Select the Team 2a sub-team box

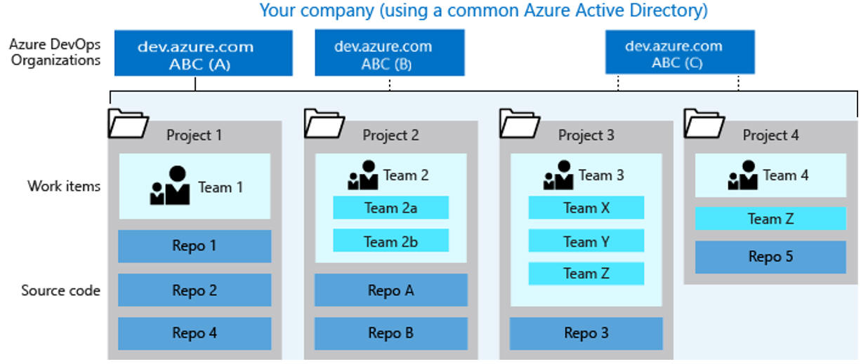(390, 208)
